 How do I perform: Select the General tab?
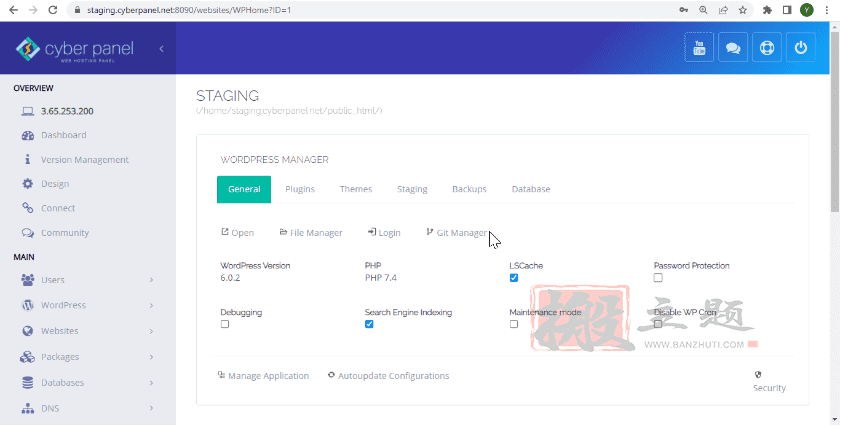click(244, 189)
